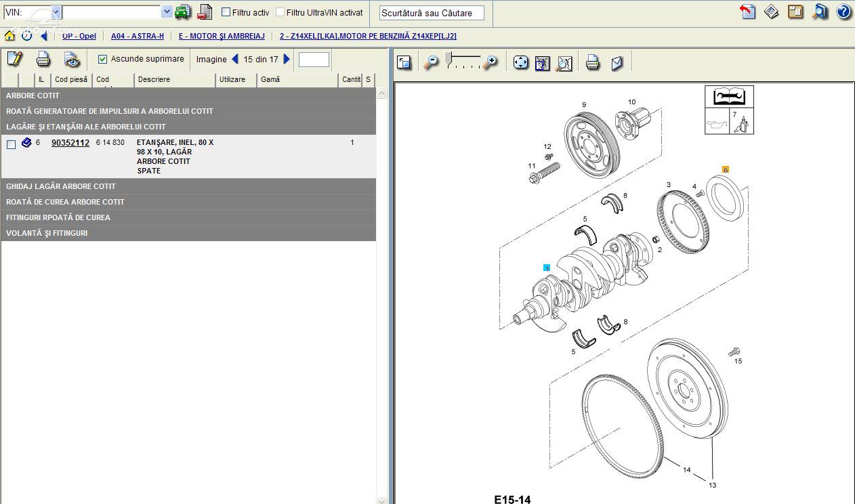Zoom out of the diagram
Image resolution: width=855 pixels, height=504 pixels.
431,63
